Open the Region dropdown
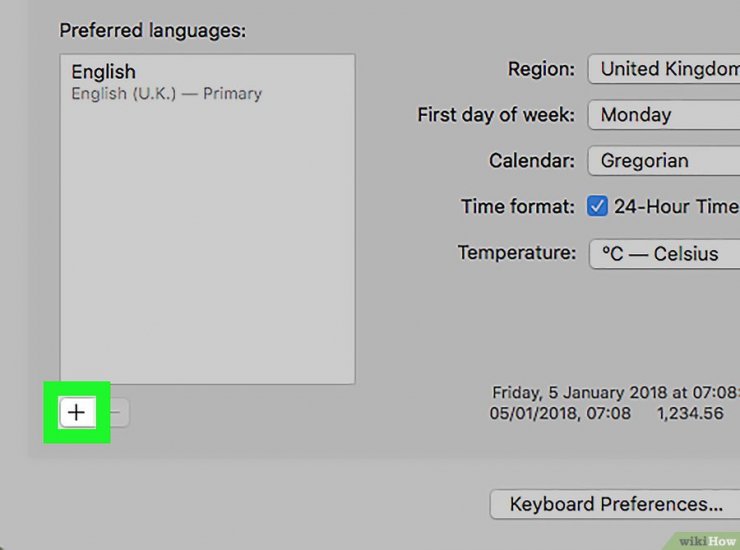Image resolution: width=740 pixels, height=550 pixels. 664,69
